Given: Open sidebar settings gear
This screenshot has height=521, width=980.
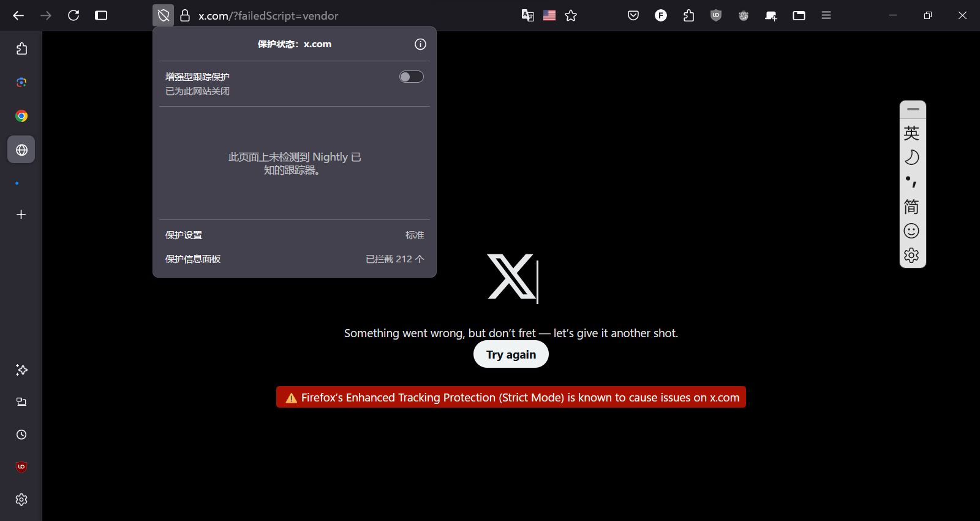Looking at the screenshot, I should point(21,500).
